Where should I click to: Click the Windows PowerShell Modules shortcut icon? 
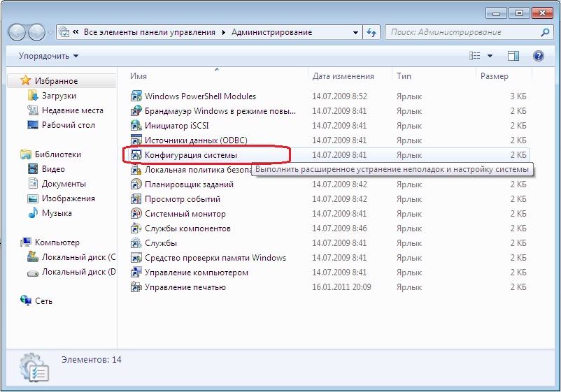click(136, 96)
